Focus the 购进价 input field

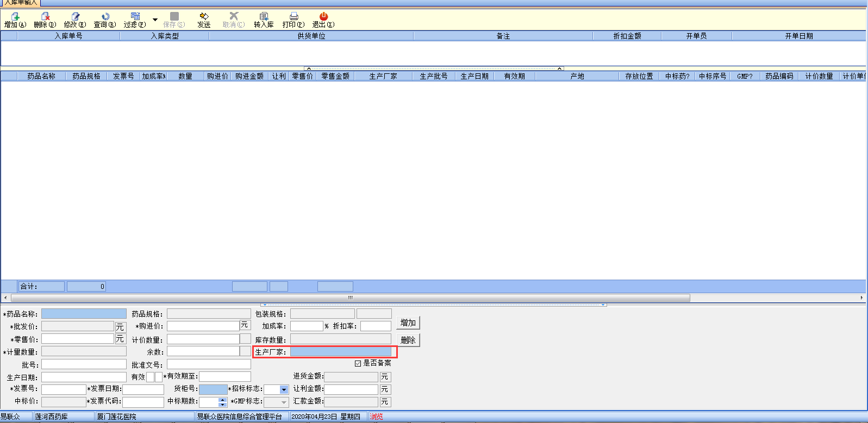pos(203,326)
